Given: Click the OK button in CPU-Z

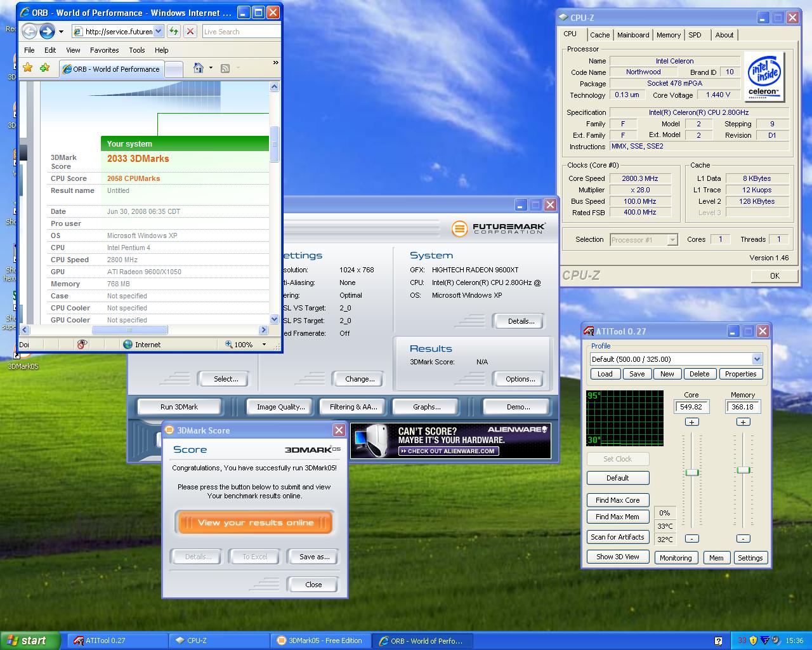Looking at the screenshot, I should [775, 275].
